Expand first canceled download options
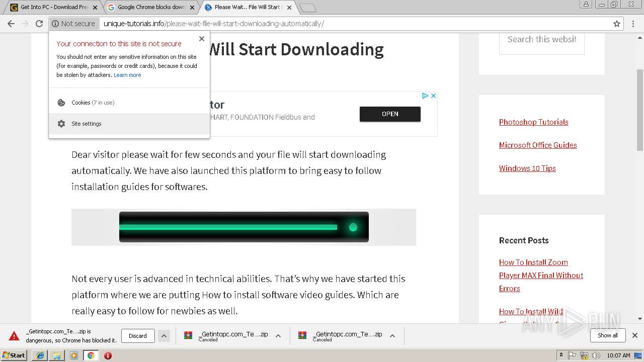644x362 pixels. click(x=278, y=336)
